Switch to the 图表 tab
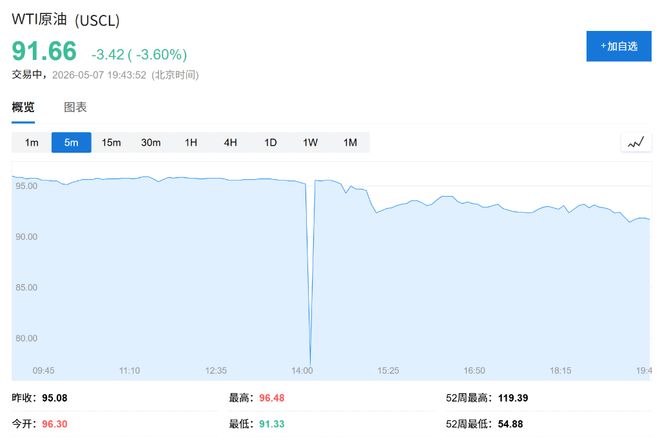 (x=75, y=107)
